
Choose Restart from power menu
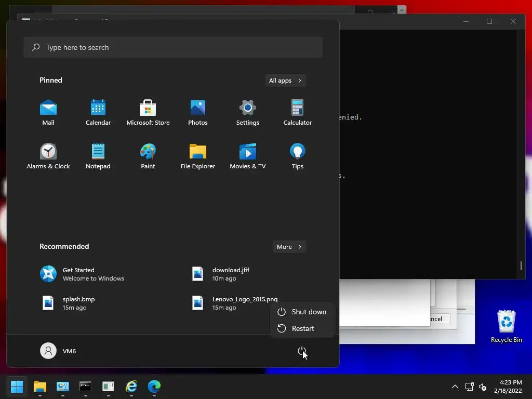(302, 328)
